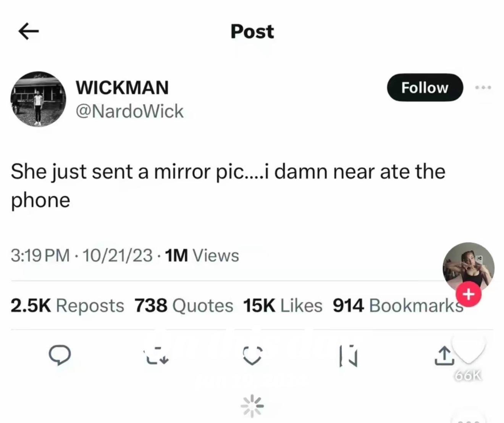View the 738 Quotes list
Viewport: 504px width, 423px height.
pyautogui.click(x=184, y=305)
